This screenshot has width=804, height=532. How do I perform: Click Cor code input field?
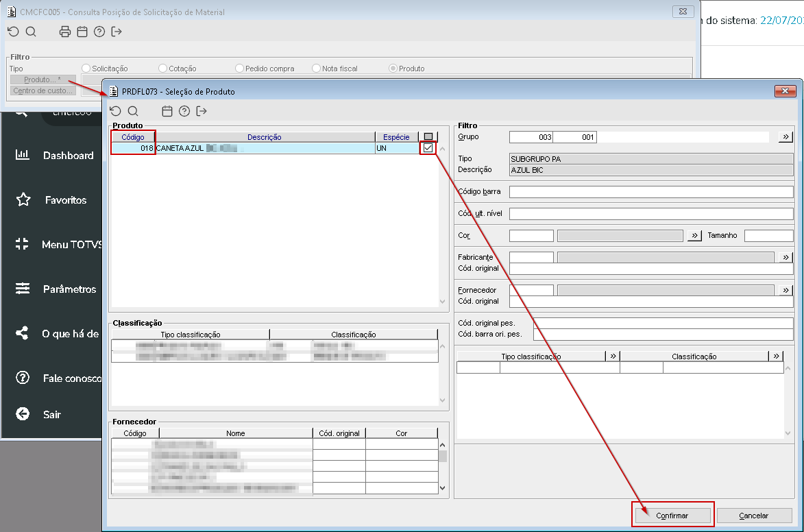point(531,235)
